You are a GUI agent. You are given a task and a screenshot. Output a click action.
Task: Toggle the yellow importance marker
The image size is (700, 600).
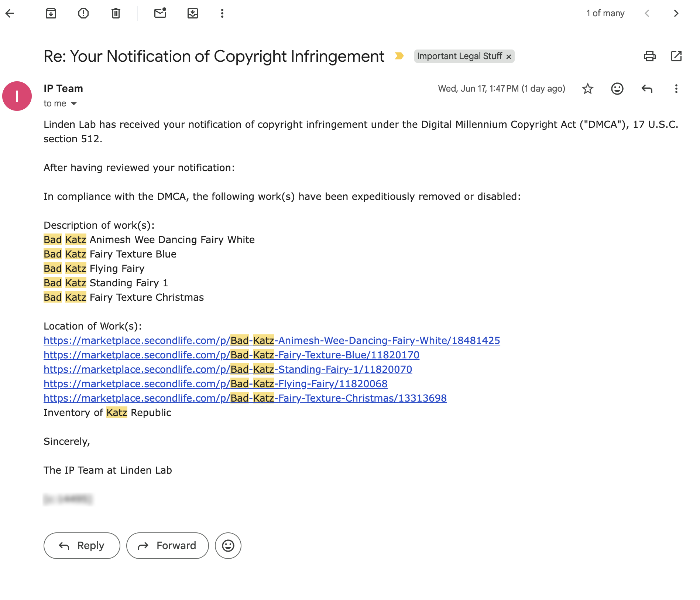399,56
